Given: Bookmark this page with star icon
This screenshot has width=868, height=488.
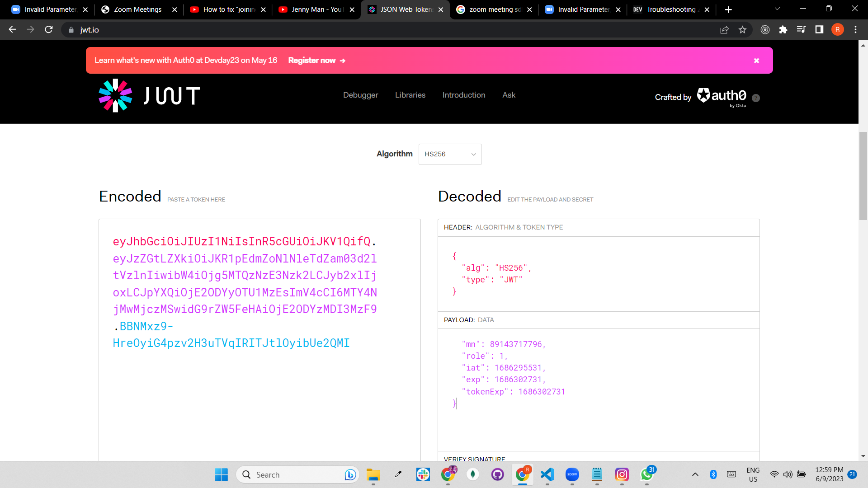Looking at the screenshot, I should (742, 30).
